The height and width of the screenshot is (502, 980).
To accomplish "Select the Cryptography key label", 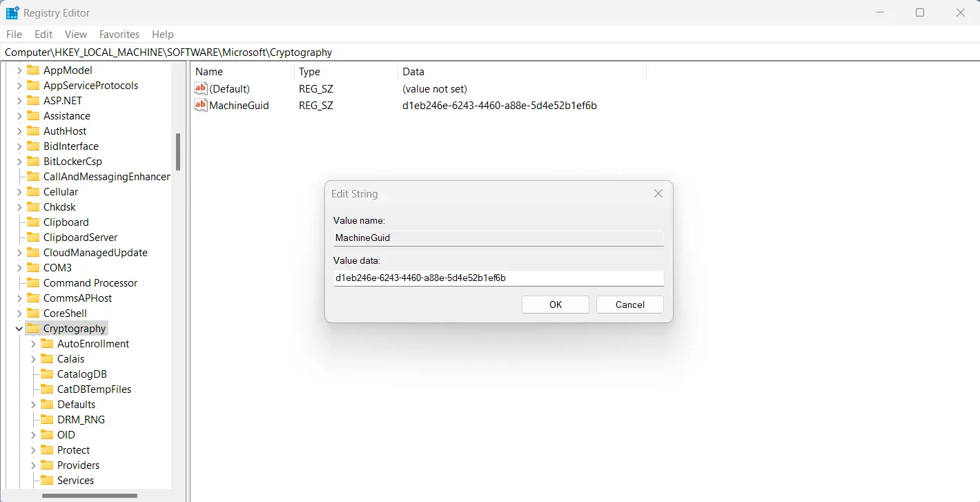I will (x=75, y=329).
